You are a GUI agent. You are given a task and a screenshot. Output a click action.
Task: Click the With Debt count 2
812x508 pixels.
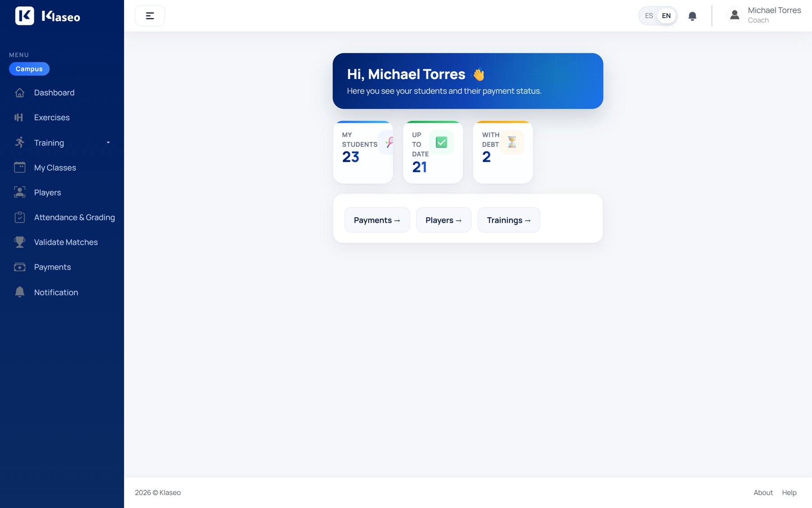486,157
